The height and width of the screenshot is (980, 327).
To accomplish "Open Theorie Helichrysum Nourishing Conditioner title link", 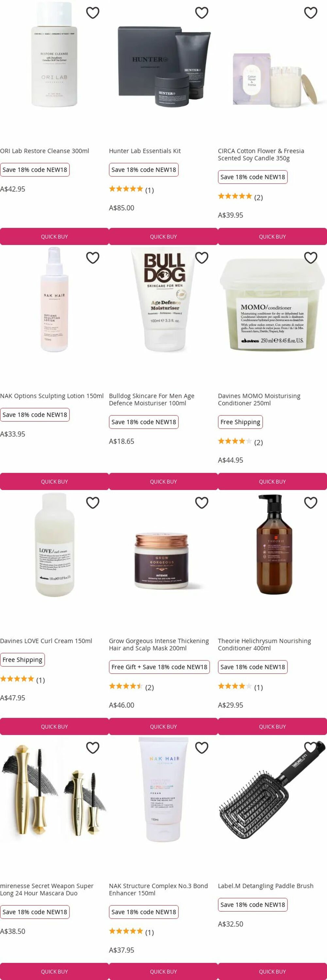I will pos(264,645).
